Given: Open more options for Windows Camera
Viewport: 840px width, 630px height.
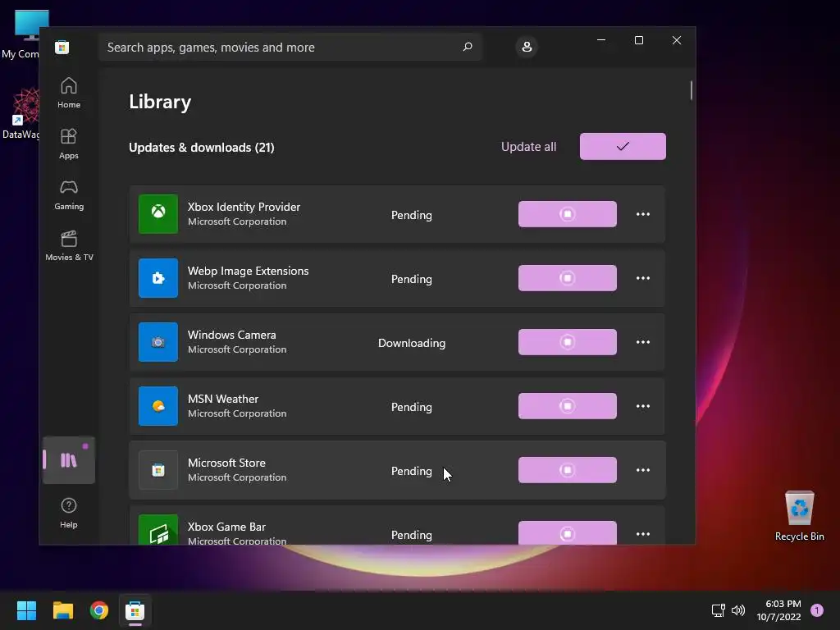Looking at the screenshot, I should (643, 342).
